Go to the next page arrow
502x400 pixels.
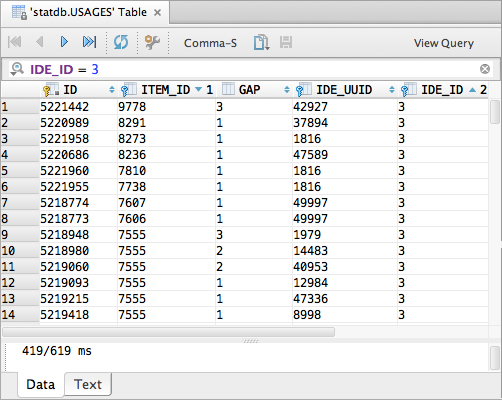pos(64,42)
